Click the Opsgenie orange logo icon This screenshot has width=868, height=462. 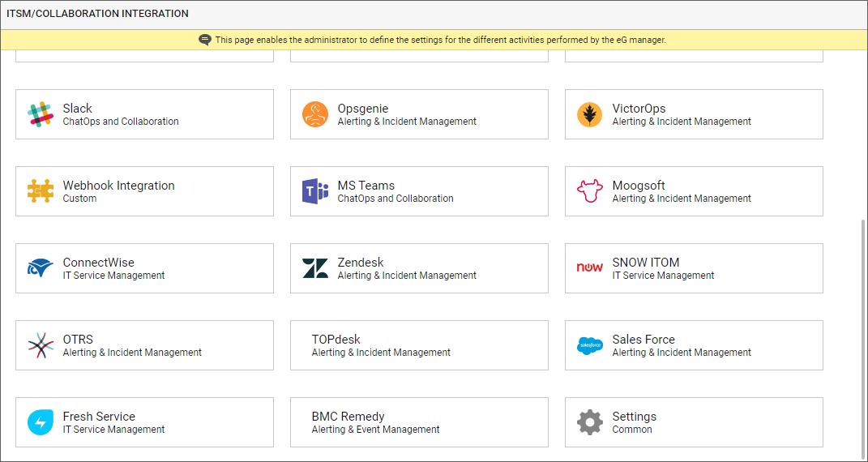pyautogui.click(x=315, y=114)
